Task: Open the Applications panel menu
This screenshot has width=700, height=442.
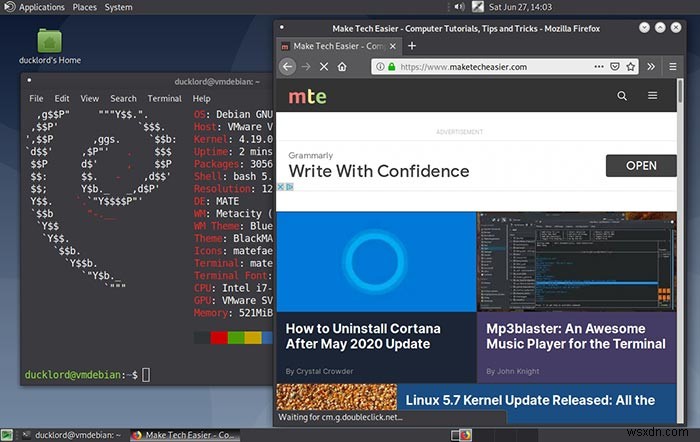Action: pyautogui.click(x=34, y=7)
